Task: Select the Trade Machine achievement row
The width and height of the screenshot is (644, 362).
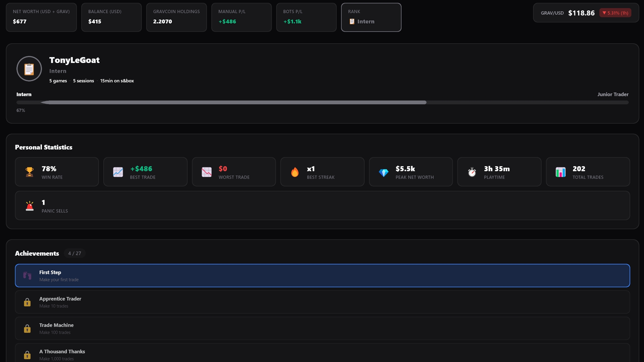Action: [322, 328]
